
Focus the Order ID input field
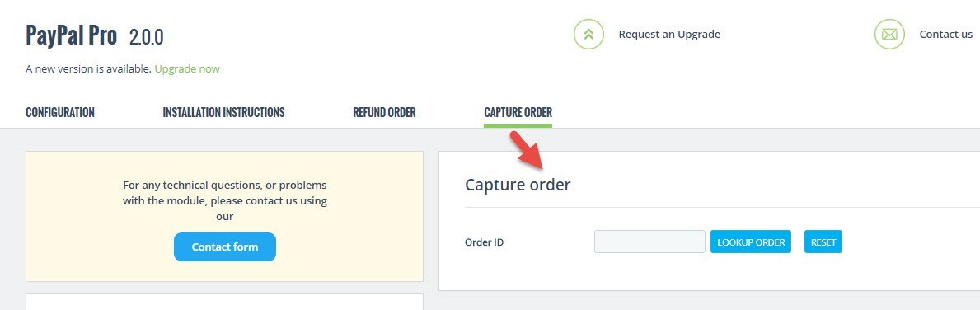649,242
